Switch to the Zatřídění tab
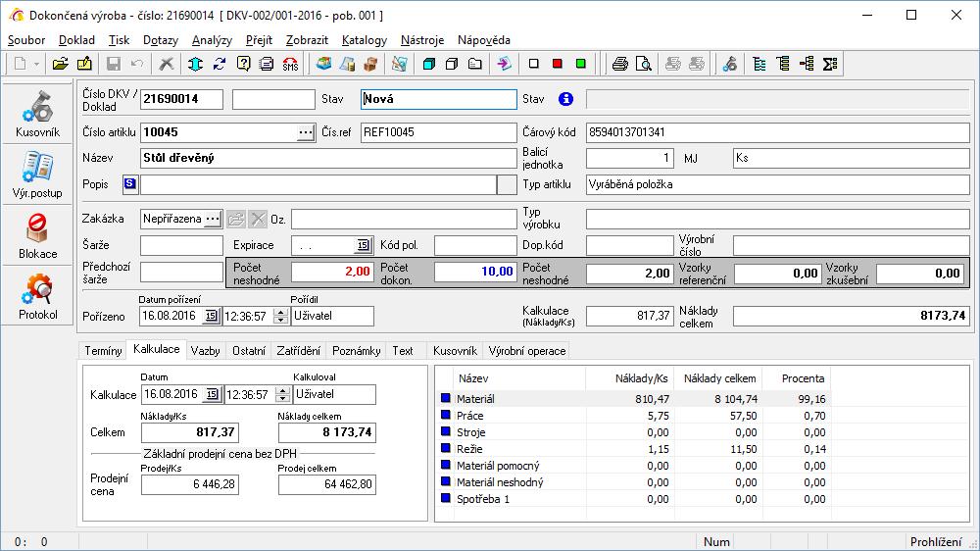980x551 pixels. click(299, 351)
